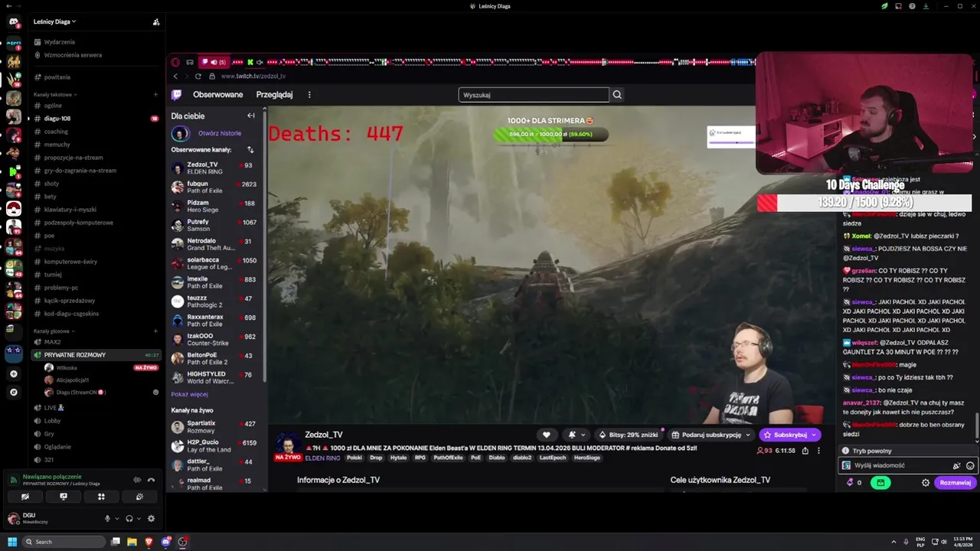Collapse the Kanały głosowe category

click(x=53, y=331)
